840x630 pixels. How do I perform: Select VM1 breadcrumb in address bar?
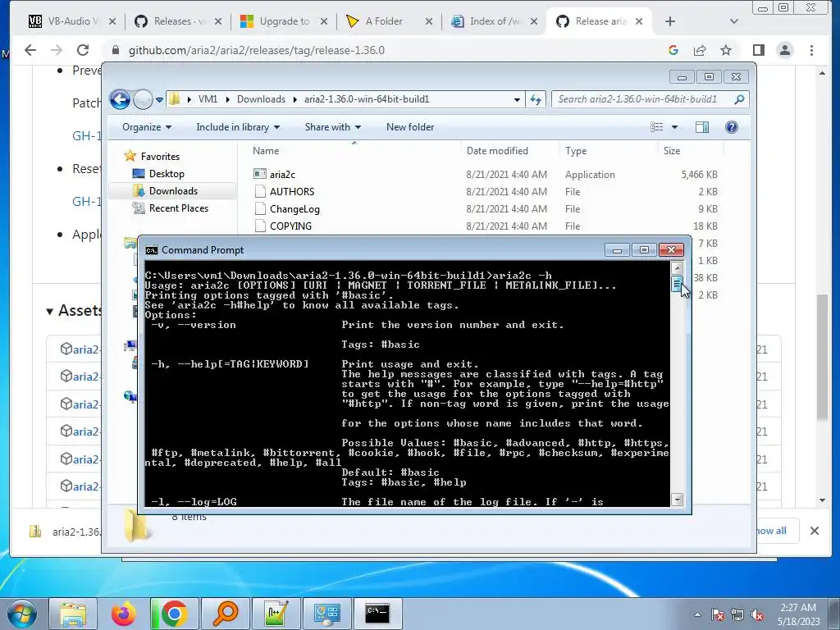coord(208,99)
